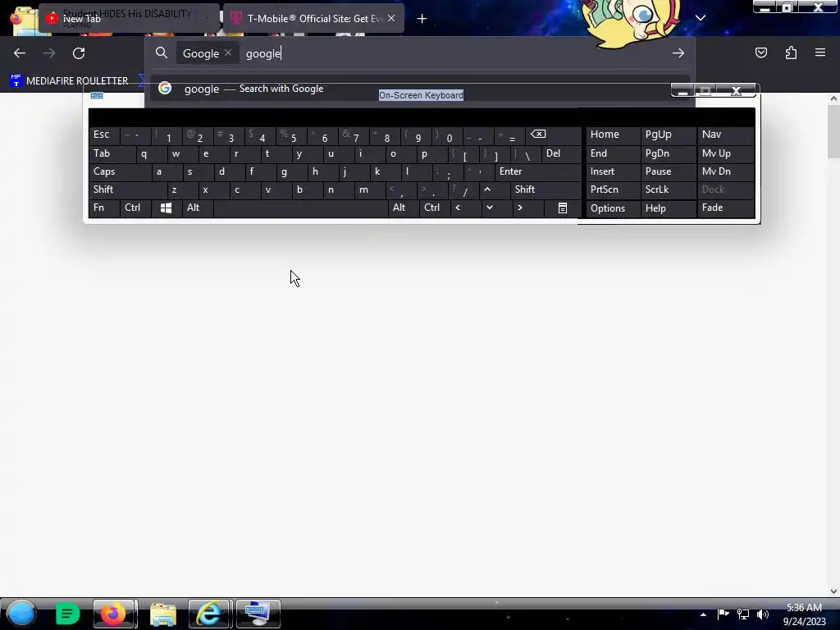Open the keyboard Help
This screenshot has height=630, width=840.
[669, 208]
